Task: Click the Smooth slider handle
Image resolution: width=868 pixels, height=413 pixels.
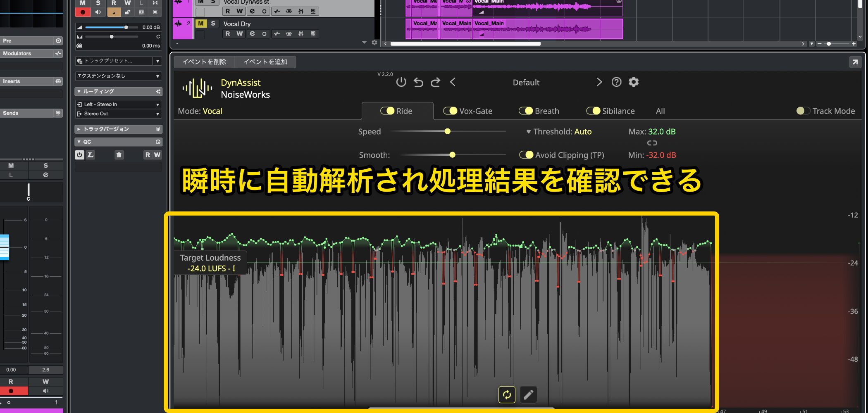Action: (452, 154)
